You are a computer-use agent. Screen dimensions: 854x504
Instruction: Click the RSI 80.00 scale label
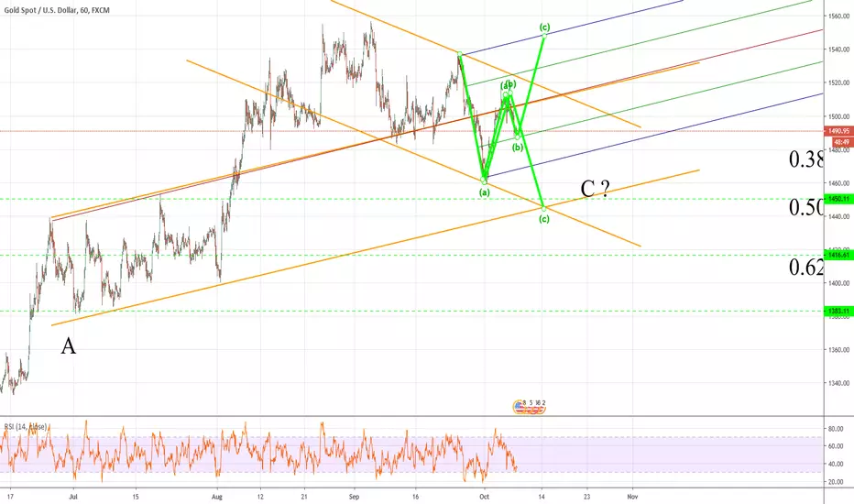click(x=836, y=429)
